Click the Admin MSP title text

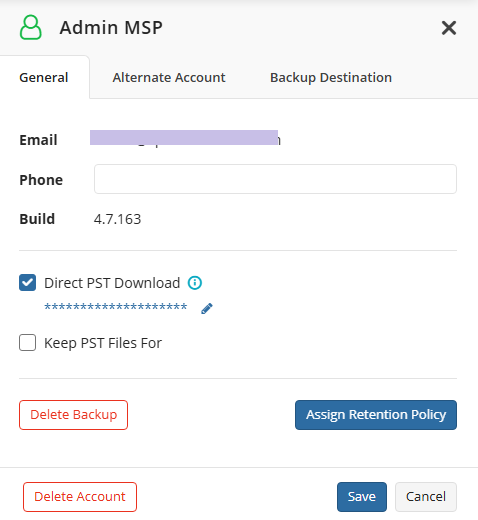click(111, 27)
